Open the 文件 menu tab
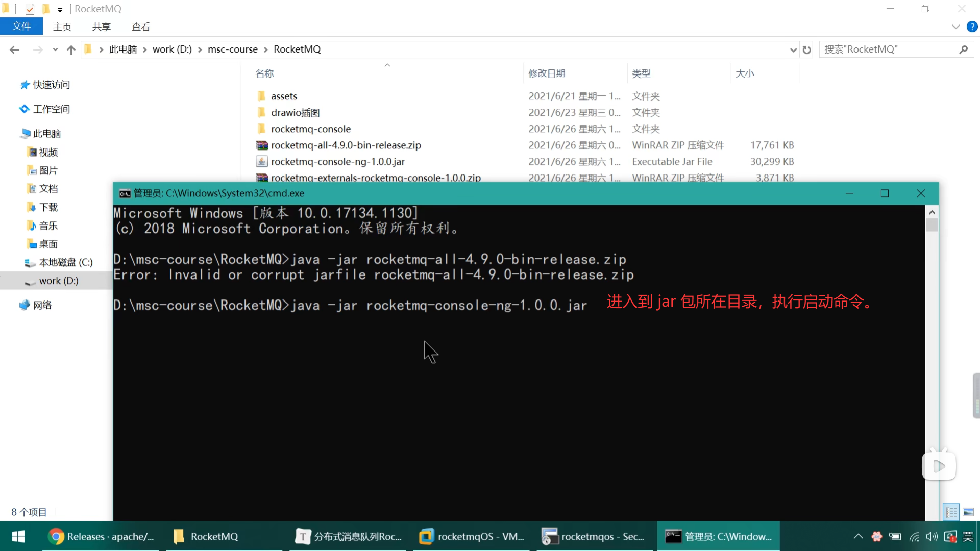 (x=21, y=27)
